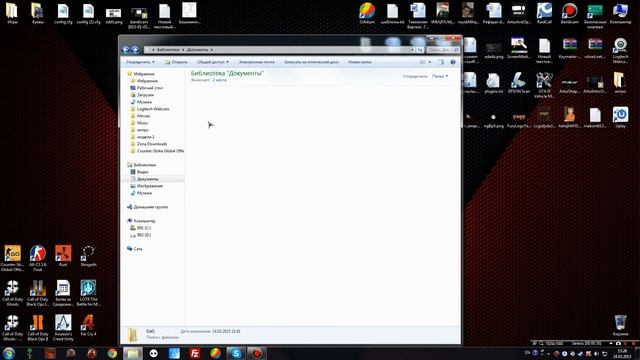Screen dimensions: 640x360
Task: Open the Windows Start button
Action: coord(9,353)
